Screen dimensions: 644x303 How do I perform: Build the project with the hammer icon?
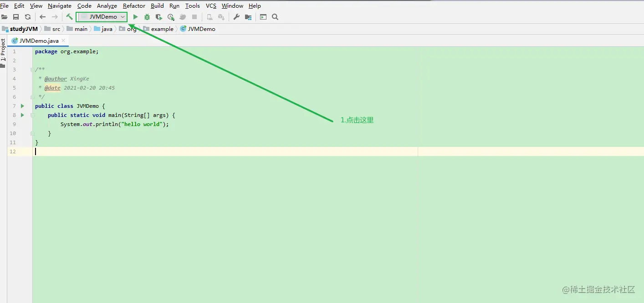(69, 17)
